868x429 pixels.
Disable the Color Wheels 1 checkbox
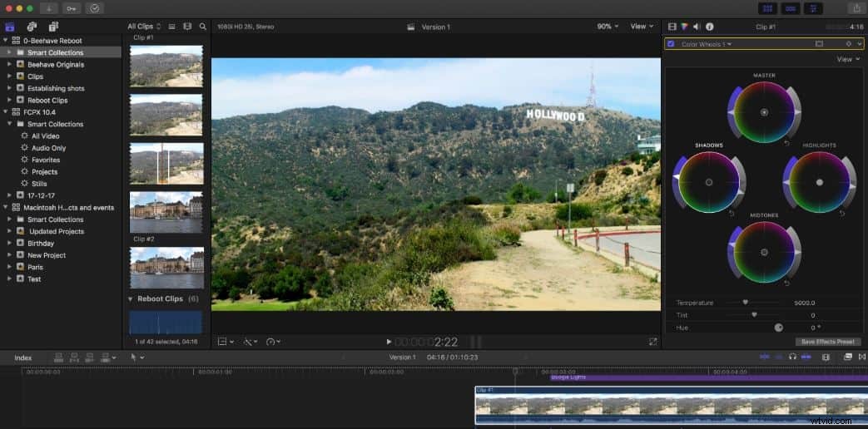[671, 44]
